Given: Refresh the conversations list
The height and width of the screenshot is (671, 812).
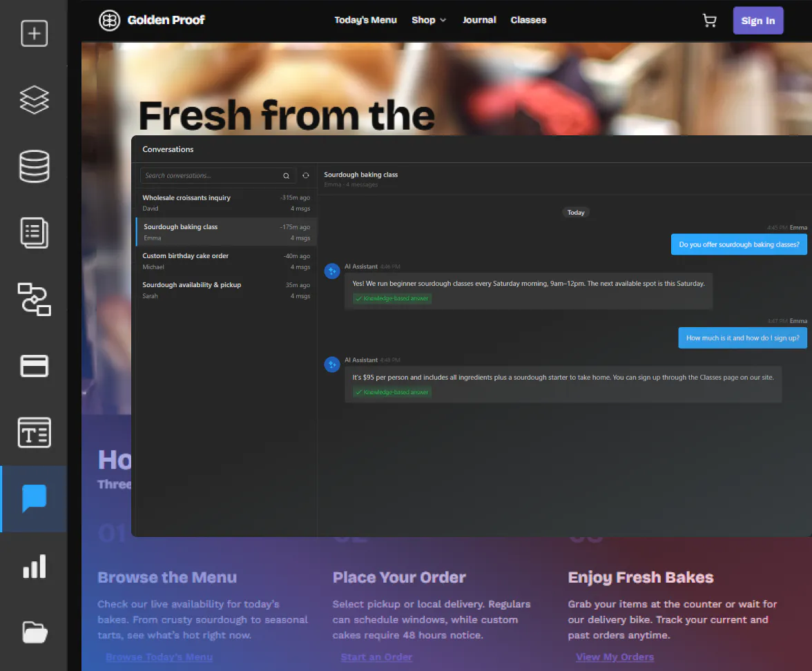Looking at the screenshot, I should pos(306,175).
